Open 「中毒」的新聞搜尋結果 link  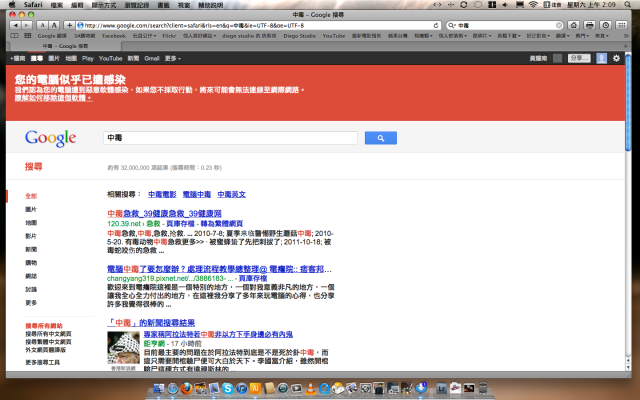click(x=151, y=323)
